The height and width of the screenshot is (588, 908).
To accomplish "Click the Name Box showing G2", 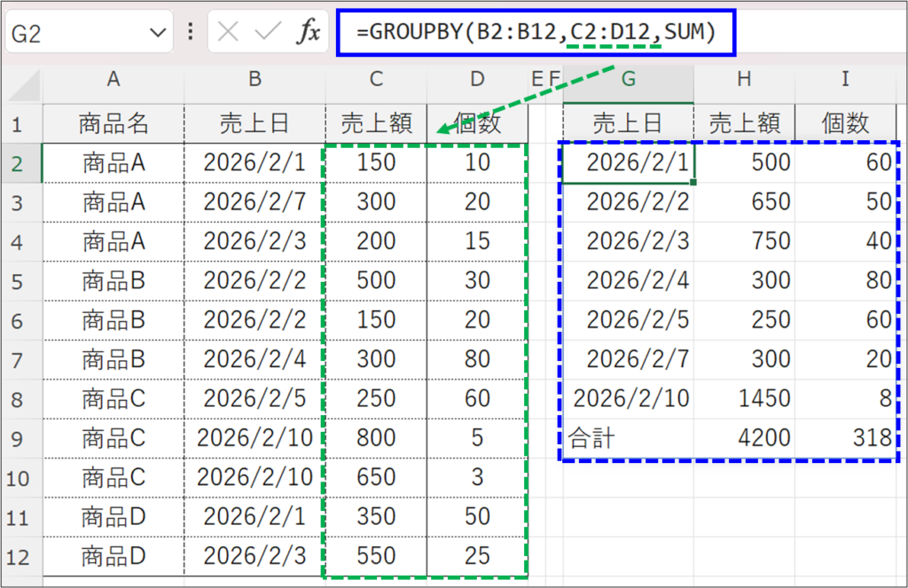I will point(71,34).
